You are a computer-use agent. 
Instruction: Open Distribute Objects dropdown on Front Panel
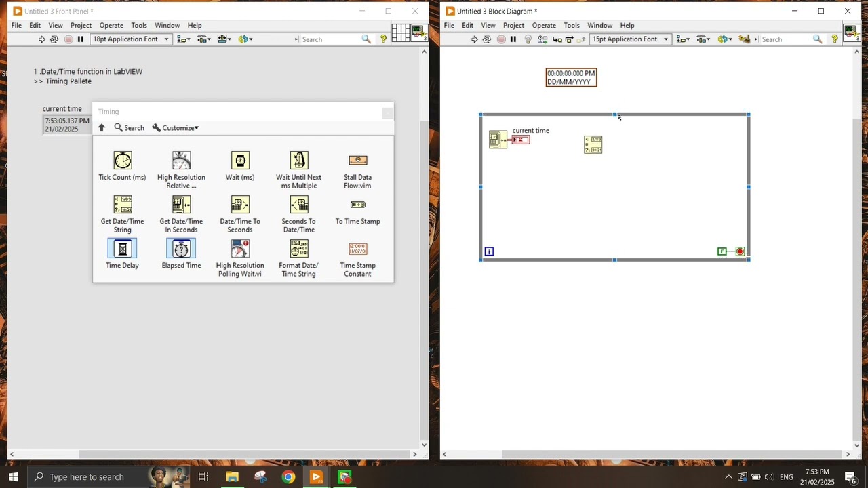[x=204, y=39]
